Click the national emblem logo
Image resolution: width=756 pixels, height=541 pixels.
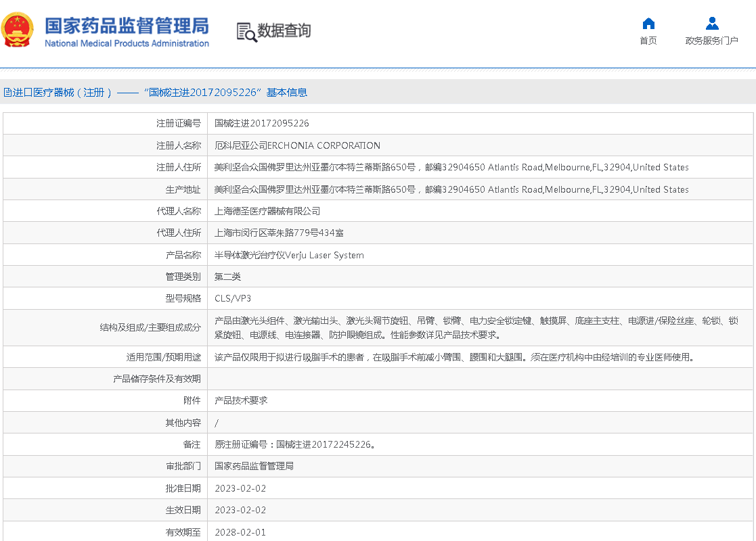(x=18, y=30)
